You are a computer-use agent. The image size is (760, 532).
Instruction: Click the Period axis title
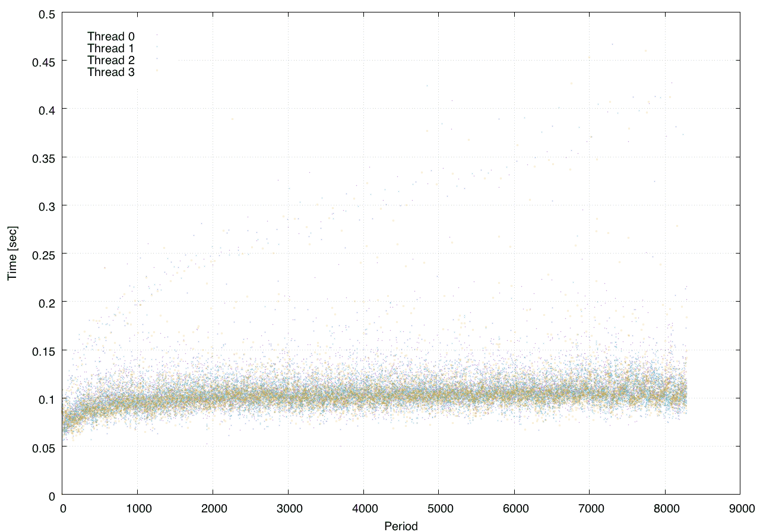tap(401, 526)
